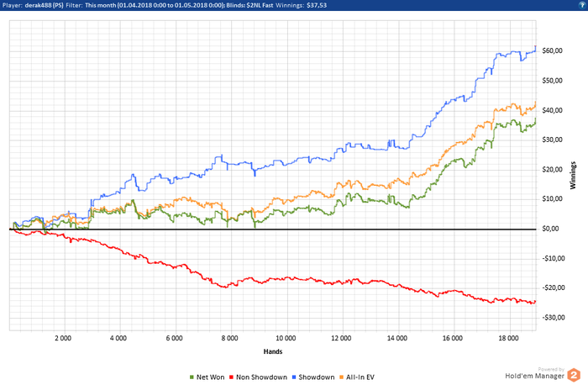Click the $0,00 y-axis label

[x=550, y=229]
